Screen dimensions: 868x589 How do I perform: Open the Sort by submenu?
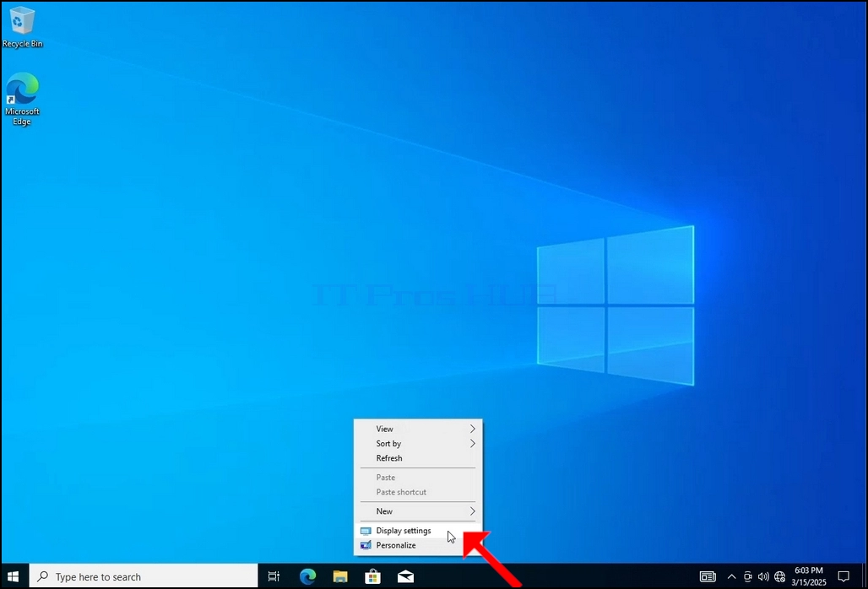(418, 444)
